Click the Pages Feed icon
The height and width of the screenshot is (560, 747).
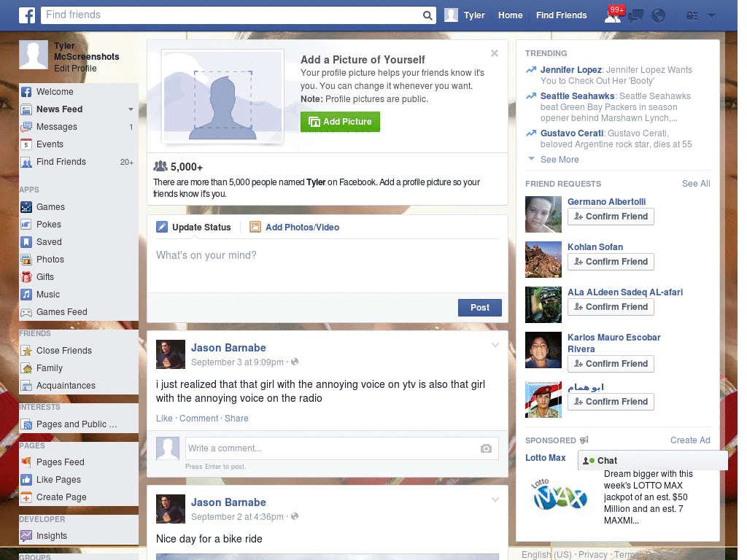click(x=26, y=462)
